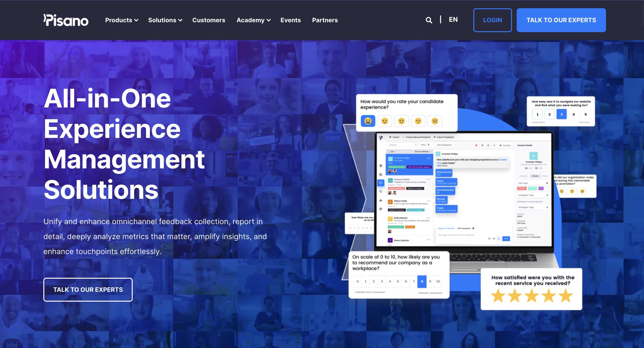The width and height of the screenshot is (644, 348).
Task: Open the search magnifier in the navigation bar
Action: [x=429, y=20]
